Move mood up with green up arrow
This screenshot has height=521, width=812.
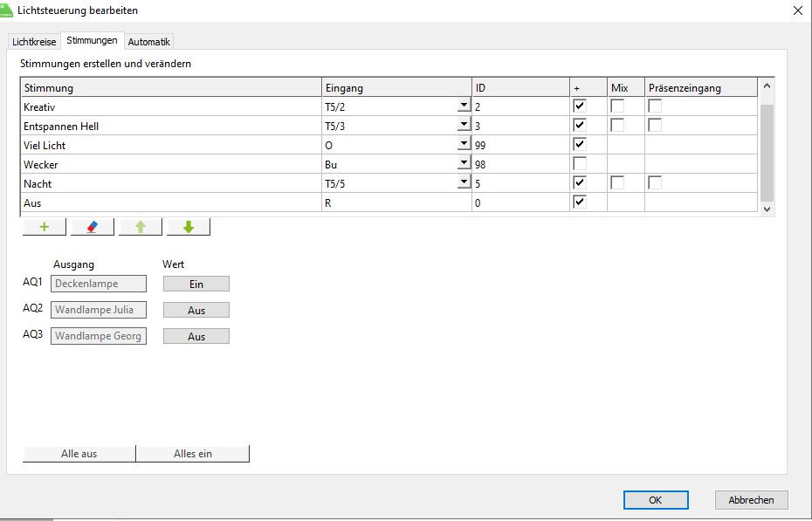tap(141, 227)
